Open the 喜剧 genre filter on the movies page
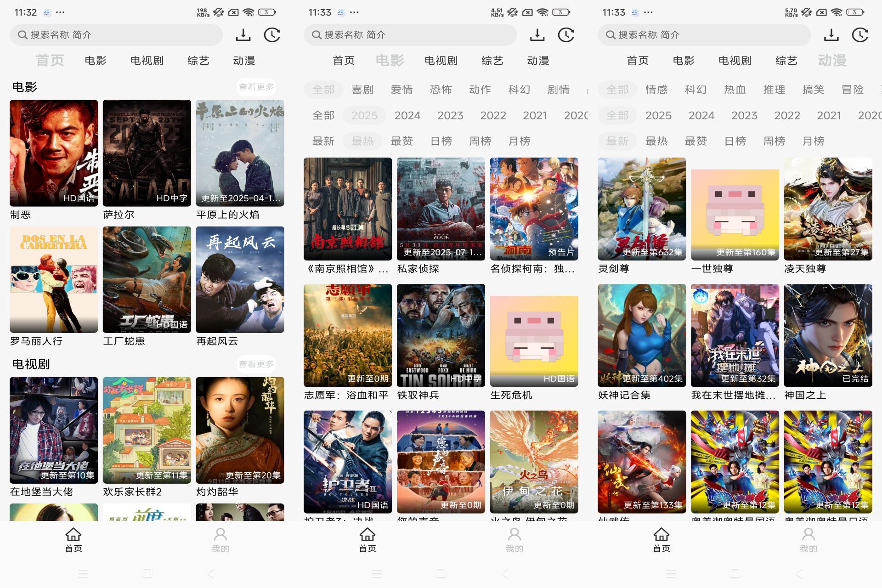 click(362, 90)
